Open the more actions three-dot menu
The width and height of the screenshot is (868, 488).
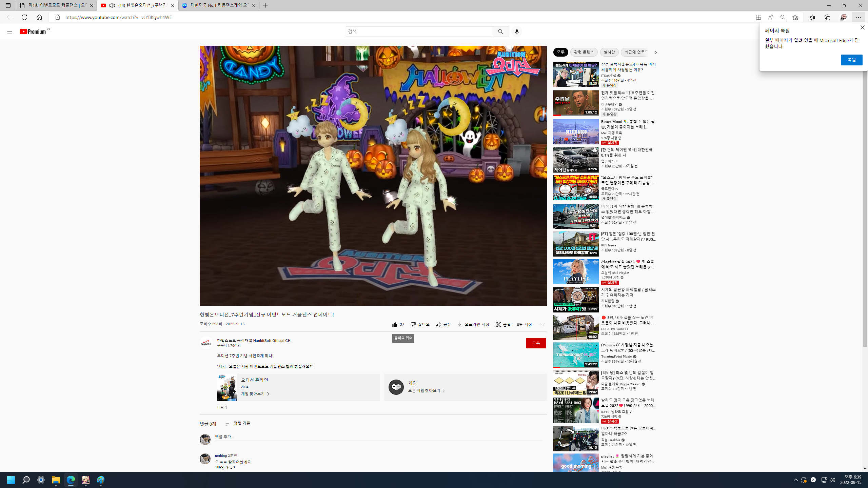pyautogui.click(x=541, y=325)
